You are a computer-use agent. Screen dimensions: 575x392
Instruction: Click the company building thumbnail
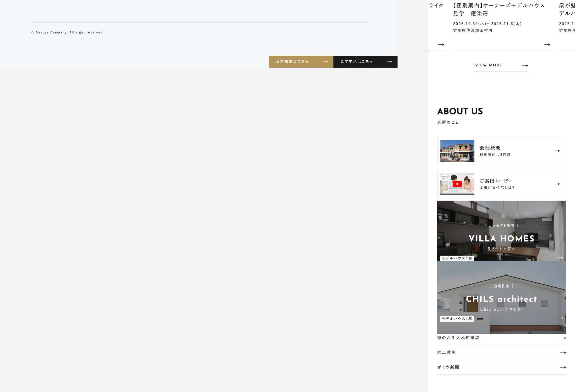pyautogui.click(x=457, y=151)
